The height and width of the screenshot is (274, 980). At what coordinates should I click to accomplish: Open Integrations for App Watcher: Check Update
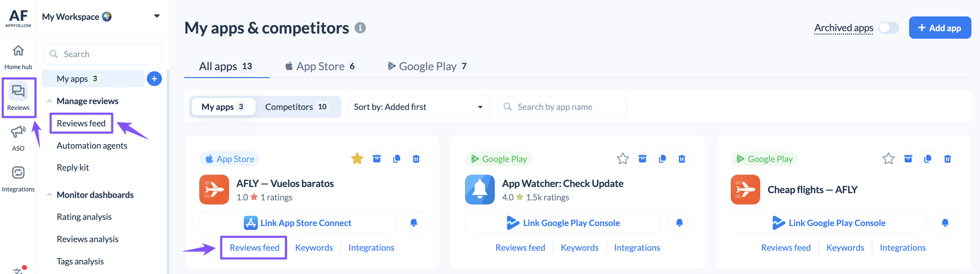click(637, 248)
